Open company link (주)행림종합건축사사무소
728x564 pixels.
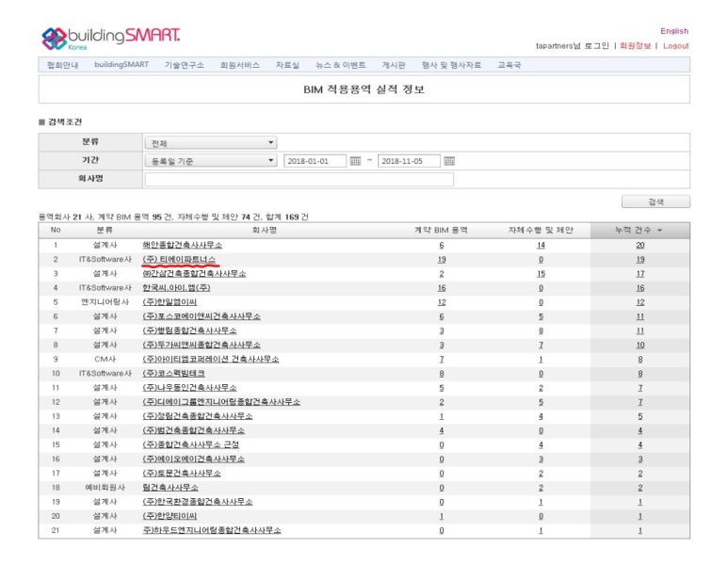tap(189, 330)
